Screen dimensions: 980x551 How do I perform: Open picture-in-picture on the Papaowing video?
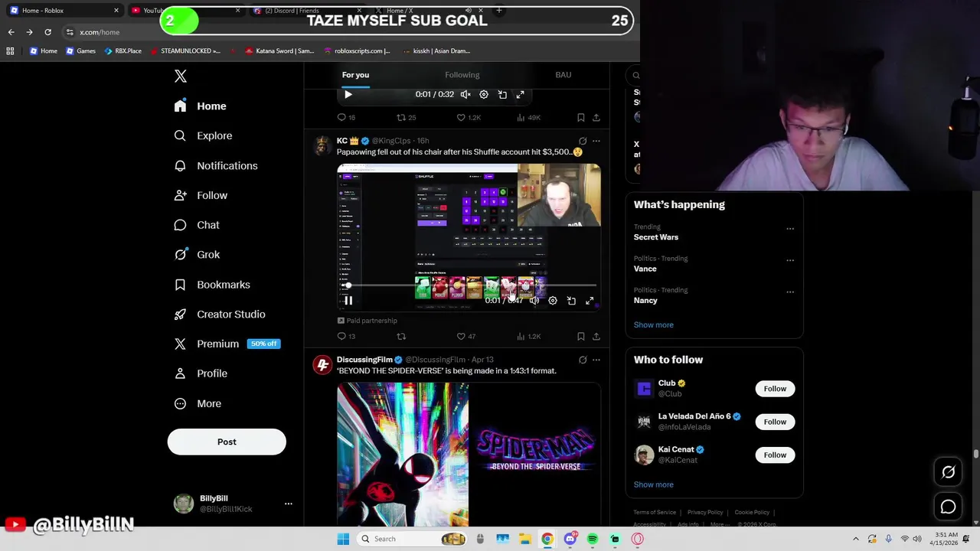[x=571, y=301]
